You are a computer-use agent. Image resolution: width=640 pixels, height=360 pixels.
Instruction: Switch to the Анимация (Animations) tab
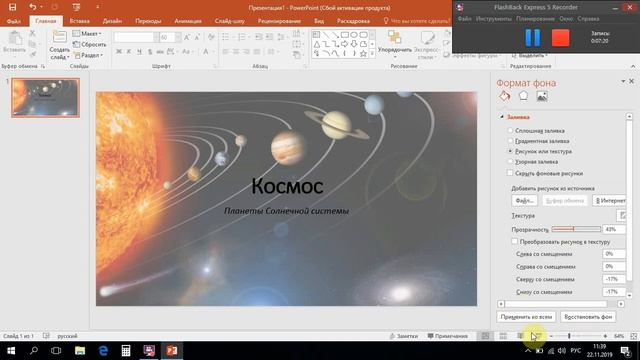[x=188, y=21]
